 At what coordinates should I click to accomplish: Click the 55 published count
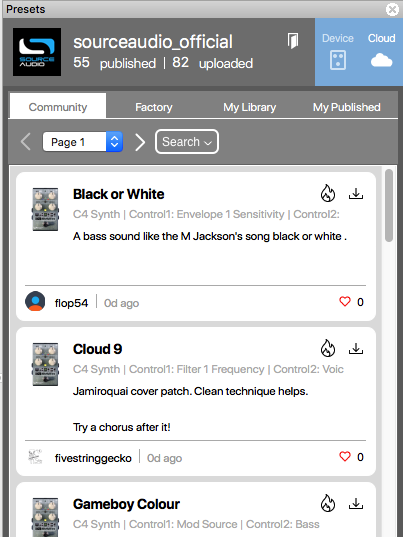(115, 63)
